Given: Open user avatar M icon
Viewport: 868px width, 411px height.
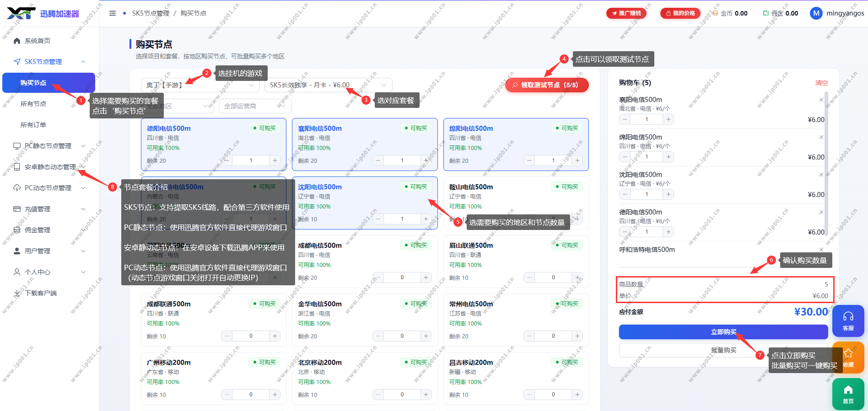Looking at the screenshot, I should pyautogui.click(x=816, y=13).
